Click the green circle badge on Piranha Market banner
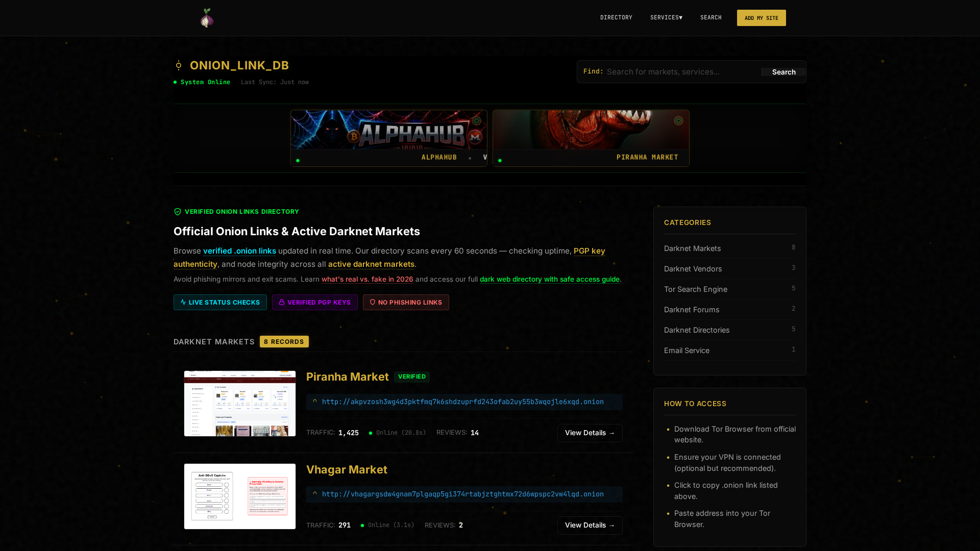Screen dimensions: 980x551 point(678,121)
